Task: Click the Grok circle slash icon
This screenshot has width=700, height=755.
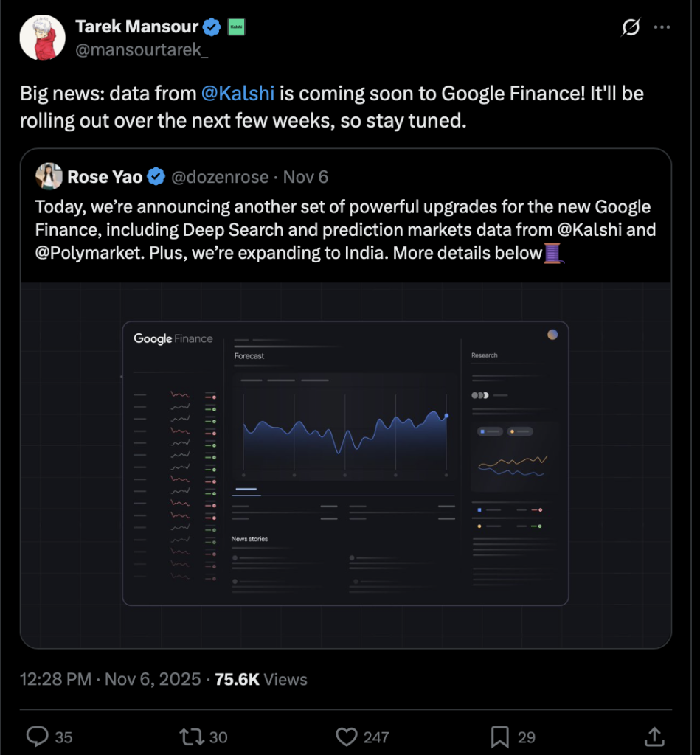Action: coord(631,28)
